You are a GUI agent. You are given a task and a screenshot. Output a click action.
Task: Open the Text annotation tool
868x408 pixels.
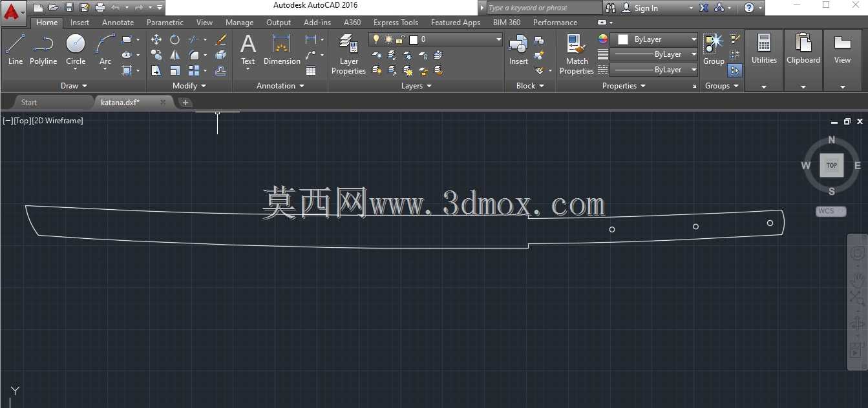pos(248,50)
